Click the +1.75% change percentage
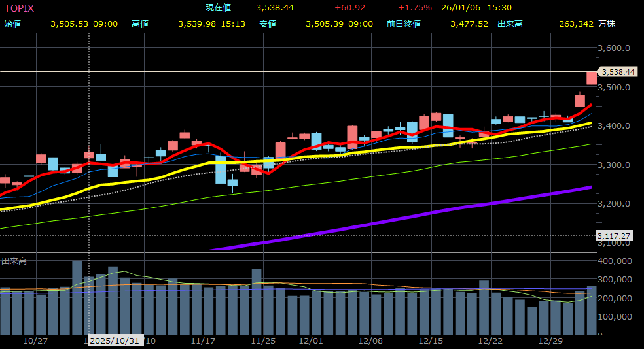Screen dimensions: 644x349 tap(414, 8)
